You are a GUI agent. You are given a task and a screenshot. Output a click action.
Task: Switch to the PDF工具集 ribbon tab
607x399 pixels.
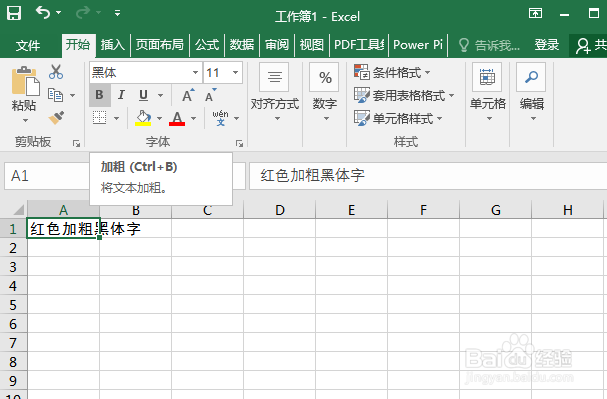click(359, 45)
